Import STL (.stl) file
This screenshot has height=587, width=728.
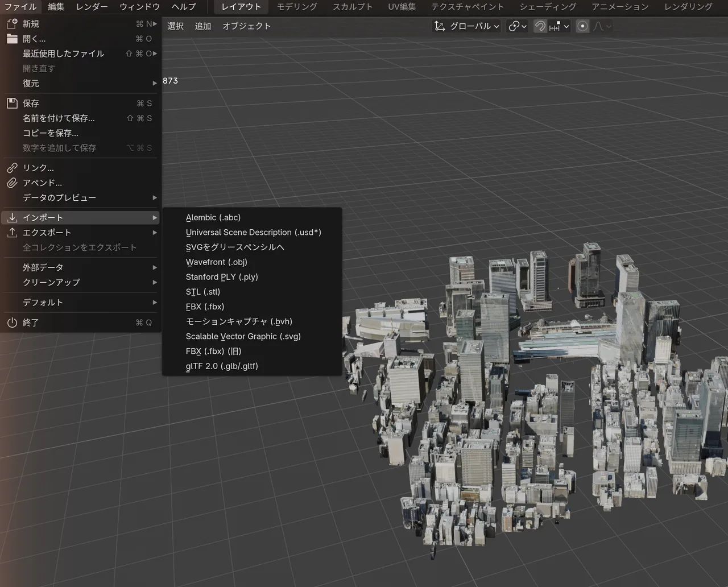[252, 291]
